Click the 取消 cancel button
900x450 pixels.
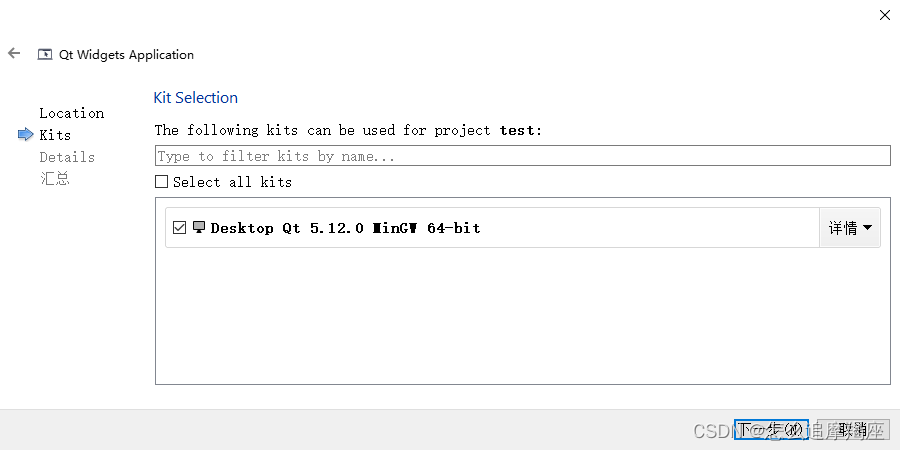pyautogui.click(x=853, y=429)
